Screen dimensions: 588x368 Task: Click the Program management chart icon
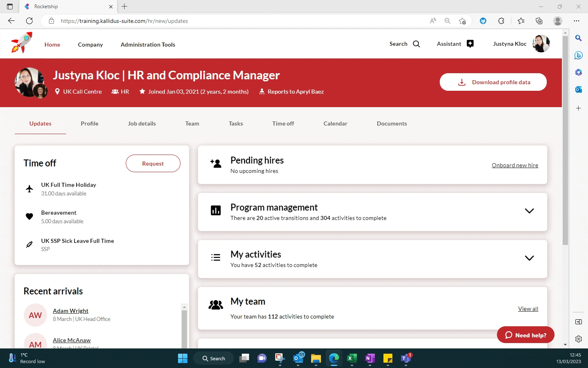click(216, 211)
